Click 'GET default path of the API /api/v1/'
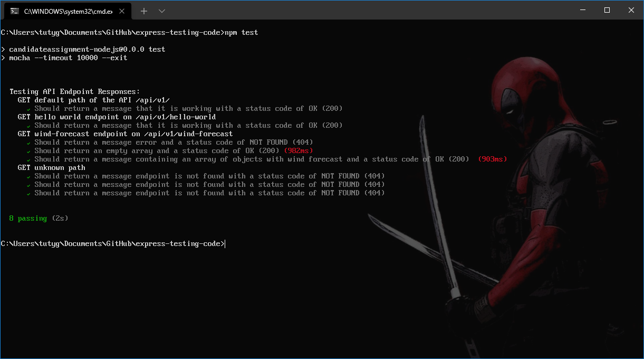The image size is (644, 359). (x=93, y=100)
